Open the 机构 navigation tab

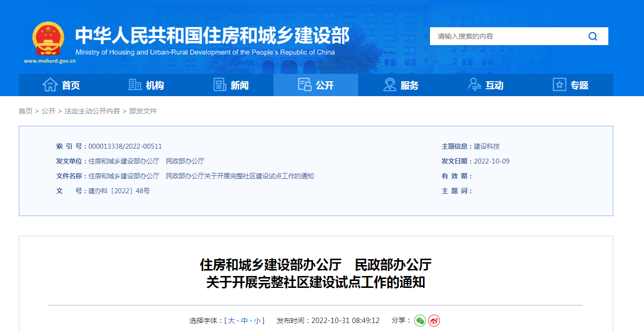[146, 85]
